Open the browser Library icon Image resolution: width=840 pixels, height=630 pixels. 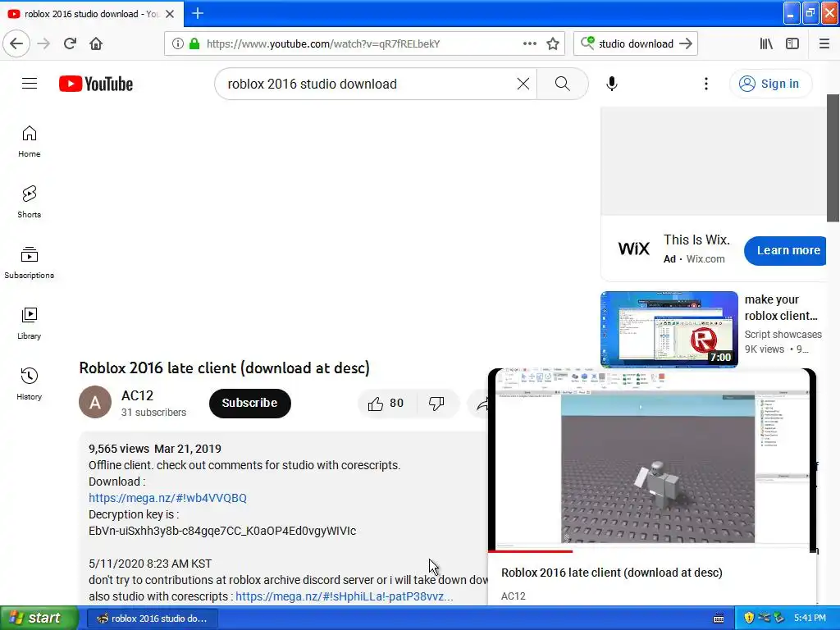766,43
